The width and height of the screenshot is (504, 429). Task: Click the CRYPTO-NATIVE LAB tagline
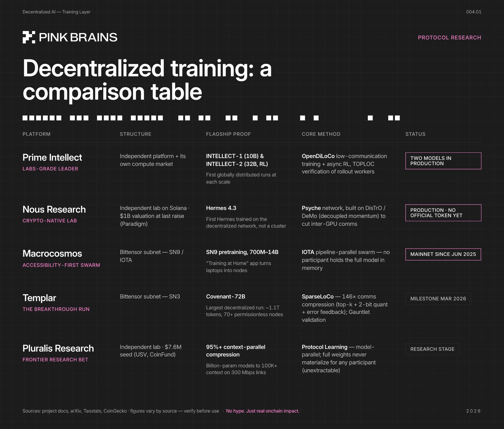tap(50, 221)
